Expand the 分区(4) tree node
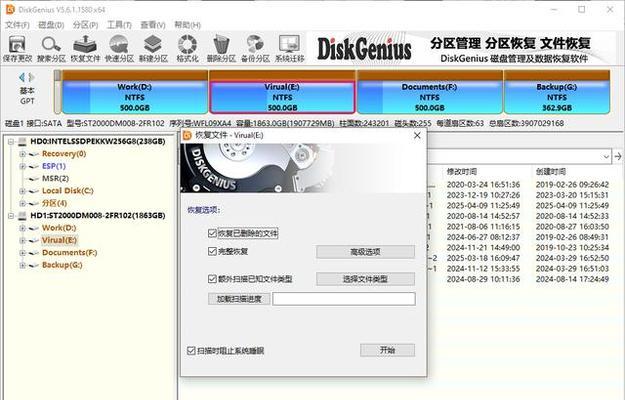The height and width of the screenshot is (400, 625). coord(22,203)
